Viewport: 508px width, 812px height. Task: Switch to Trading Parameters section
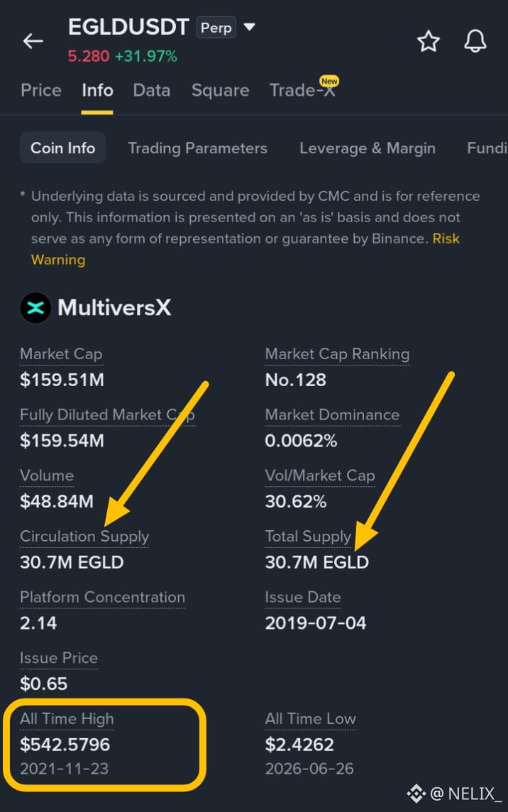pyautogui.click(x=197, y=148)
